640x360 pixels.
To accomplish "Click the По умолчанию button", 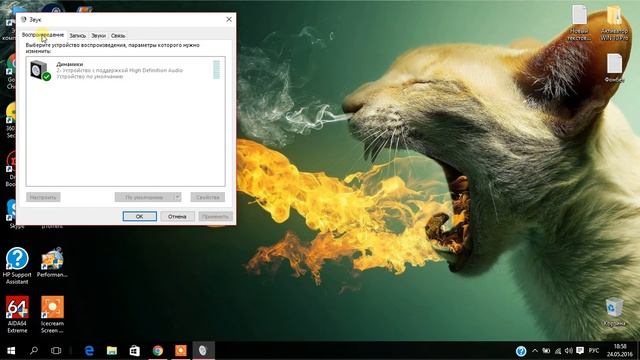I will (x=144, y=197).
